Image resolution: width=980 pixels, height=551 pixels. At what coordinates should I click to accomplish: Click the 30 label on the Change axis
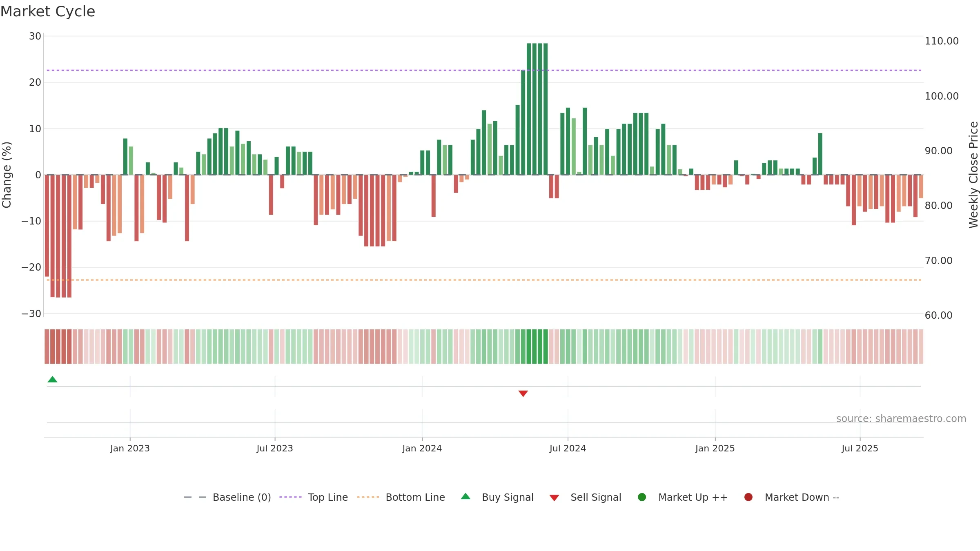(x=35, y=36)
